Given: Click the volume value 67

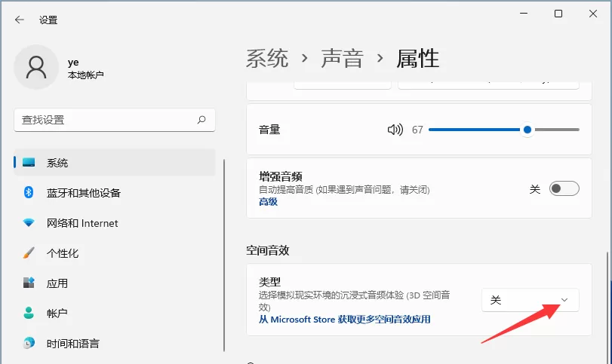Looking at the screenshot, I should pyautogui.click(x=417, y=130).
